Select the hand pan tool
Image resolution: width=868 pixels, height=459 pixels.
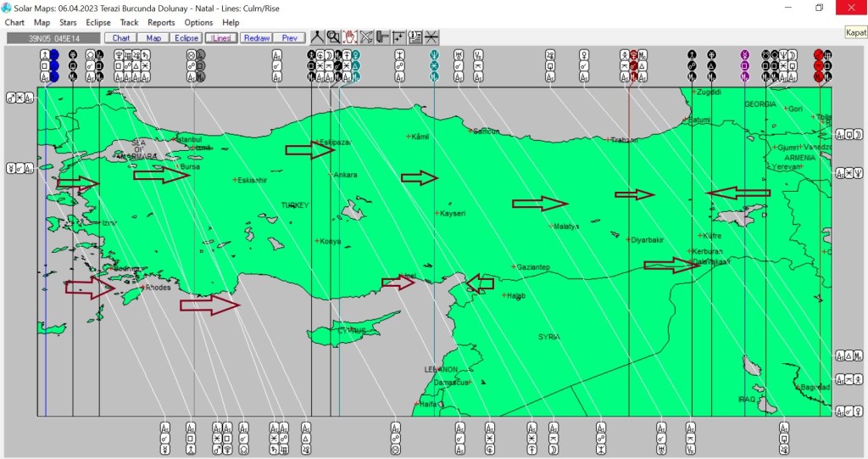pos(350,37)
